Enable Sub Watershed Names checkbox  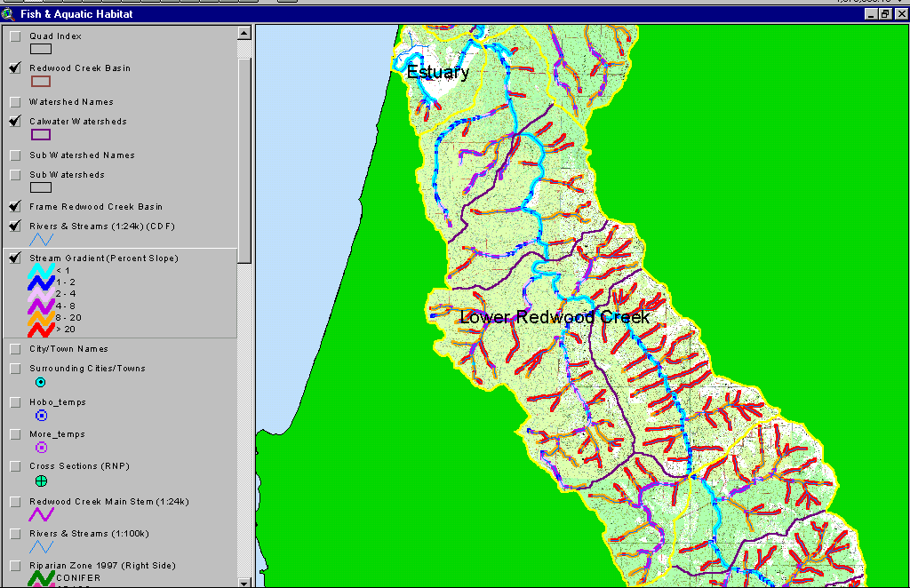pos(16,155)
